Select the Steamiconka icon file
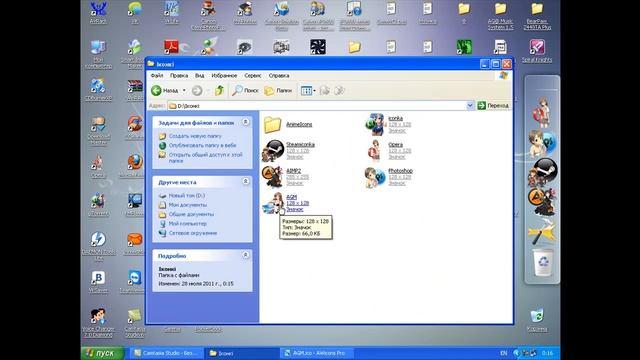This screenshot has width=640, height=360. coord(288,151)
